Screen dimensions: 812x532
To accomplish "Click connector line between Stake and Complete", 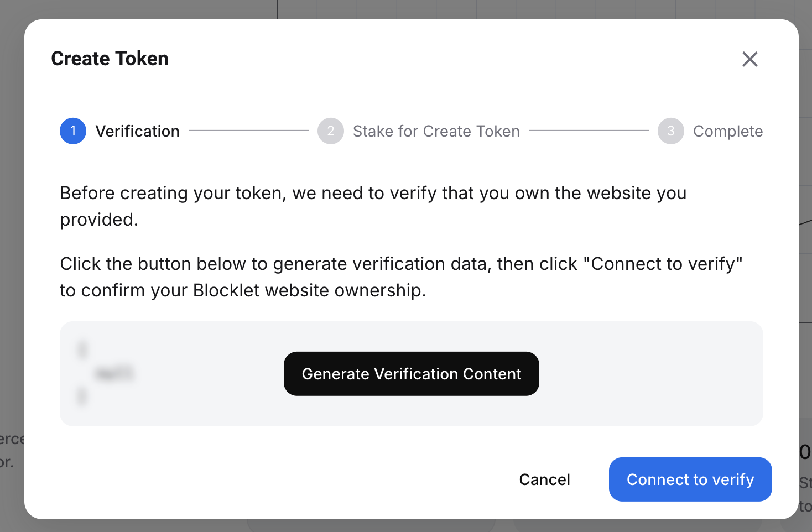I will tap(589, 131).
